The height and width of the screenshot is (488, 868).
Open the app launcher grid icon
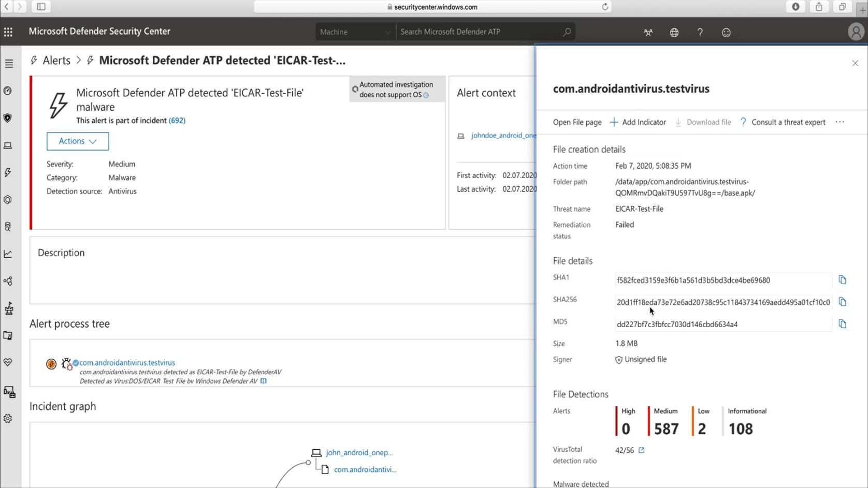point(8,32)
